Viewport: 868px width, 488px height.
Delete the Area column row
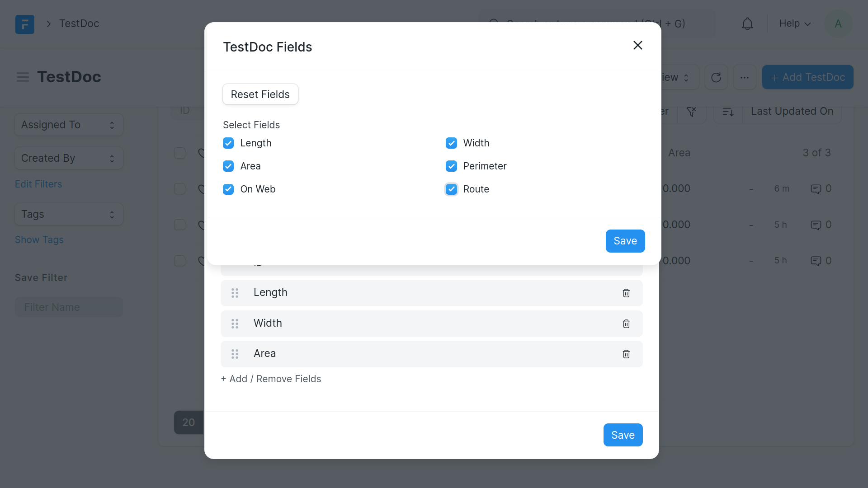[626, 354]
